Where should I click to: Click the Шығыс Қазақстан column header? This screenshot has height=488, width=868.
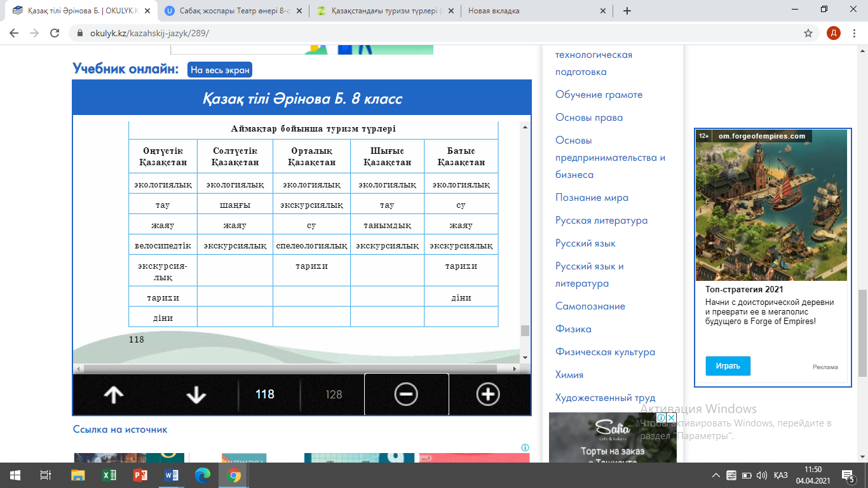tap(387, 156)
